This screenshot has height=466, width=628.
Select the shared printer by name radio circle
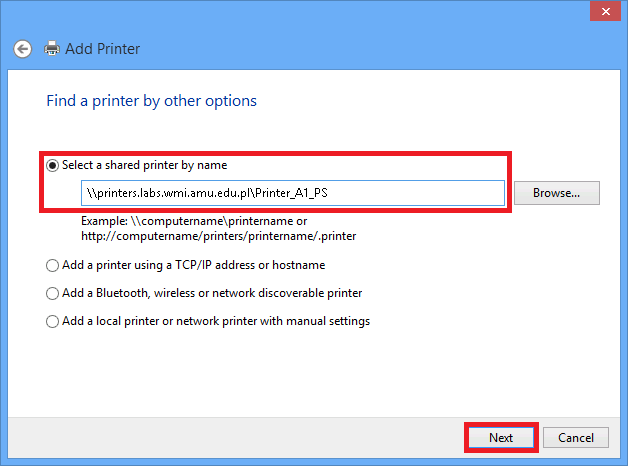point(52,165)
